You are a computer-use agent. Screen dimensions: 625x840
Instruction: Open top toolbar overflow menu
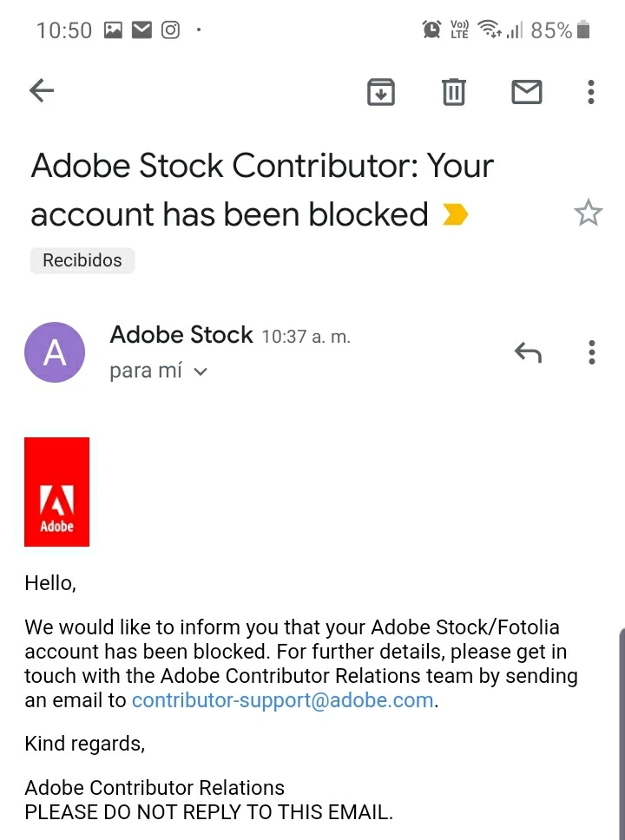tap(591, 91)
